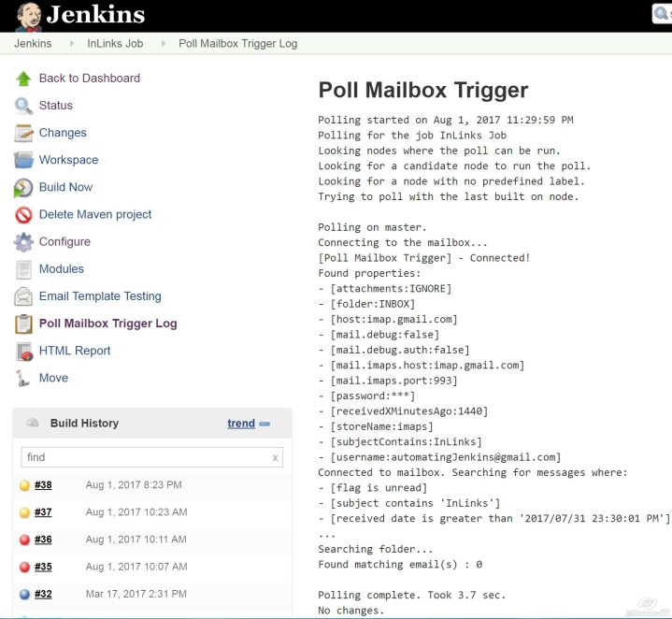Open the Workspace folder icon
672x619 pixels.
pos(23,160)
